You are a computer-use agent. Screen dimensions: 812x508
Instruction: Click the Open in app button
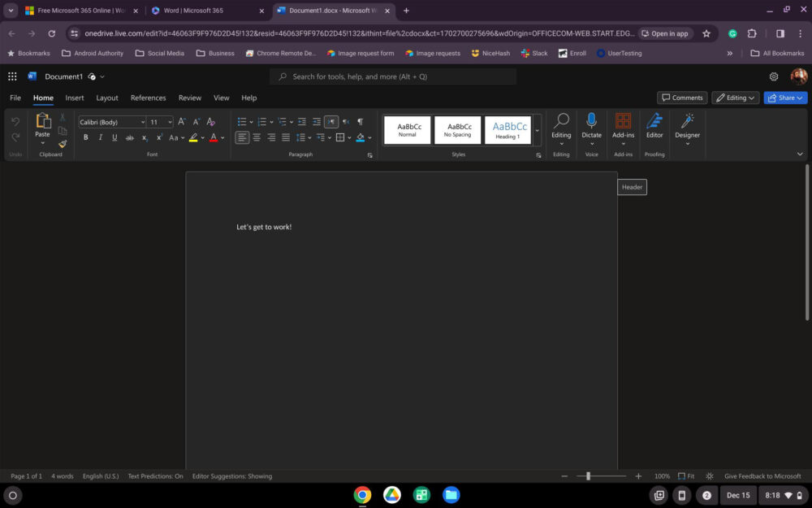tap(666, 33)
